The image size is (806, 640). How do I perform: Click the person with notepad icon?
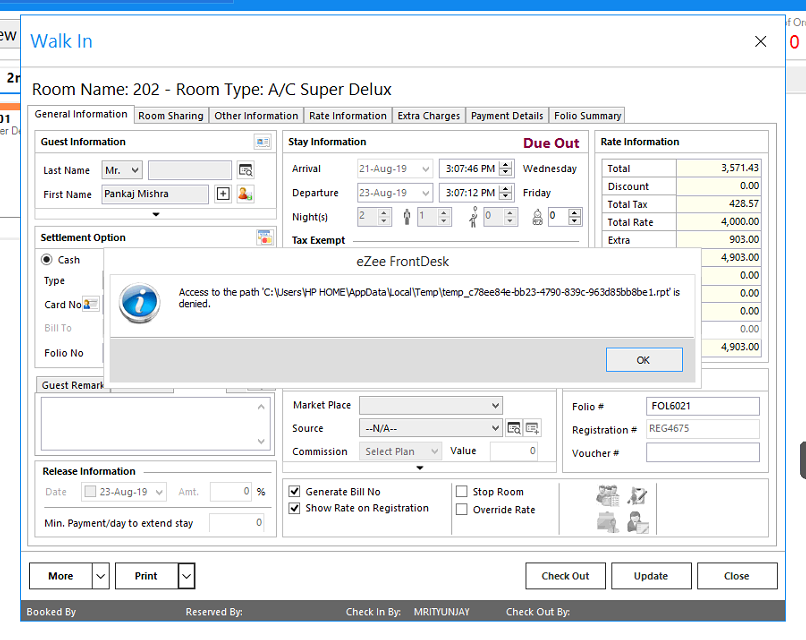click(x=638, y=522)
